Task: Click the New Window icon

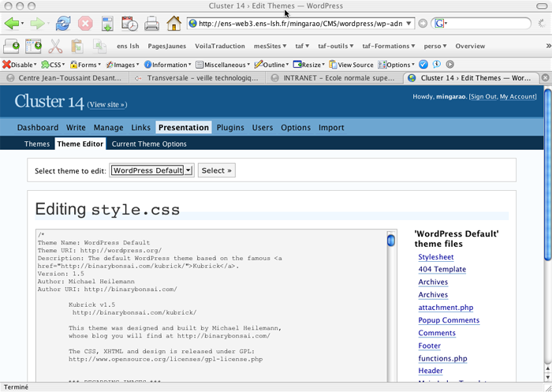Action: coord(33,46)
